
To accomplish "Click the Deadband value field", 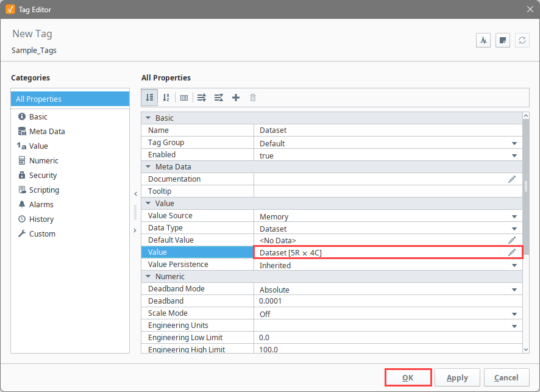I will [388, 301].
